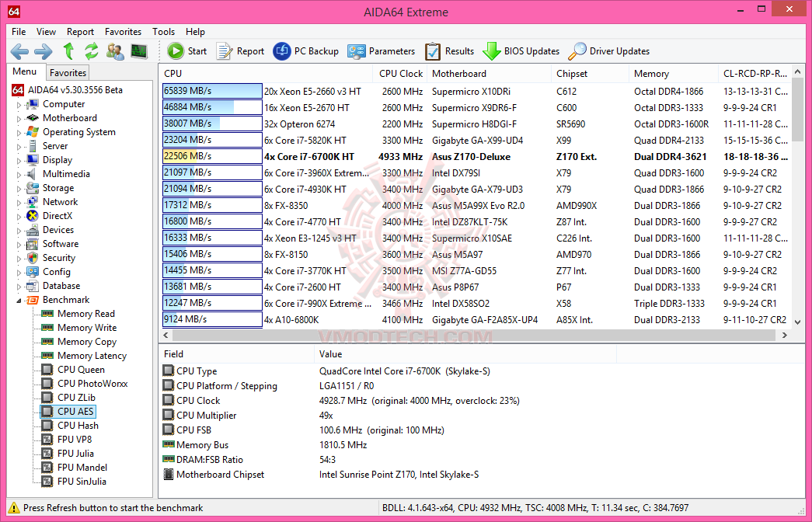812x522 pixels.
Task: Expand the Motherboard tree node
Action: pos(19,119)
